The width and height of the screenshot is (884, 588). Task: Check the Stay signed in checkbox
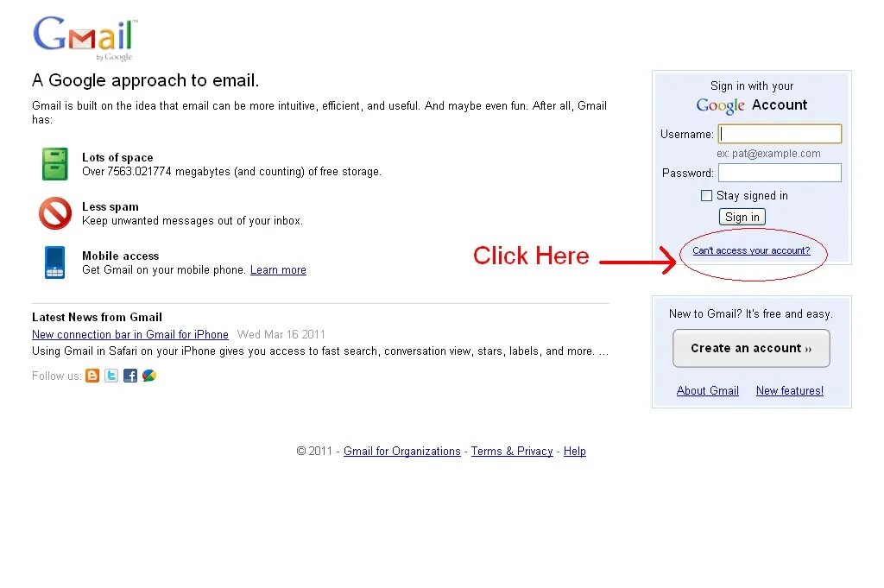[x=706, y=196]
